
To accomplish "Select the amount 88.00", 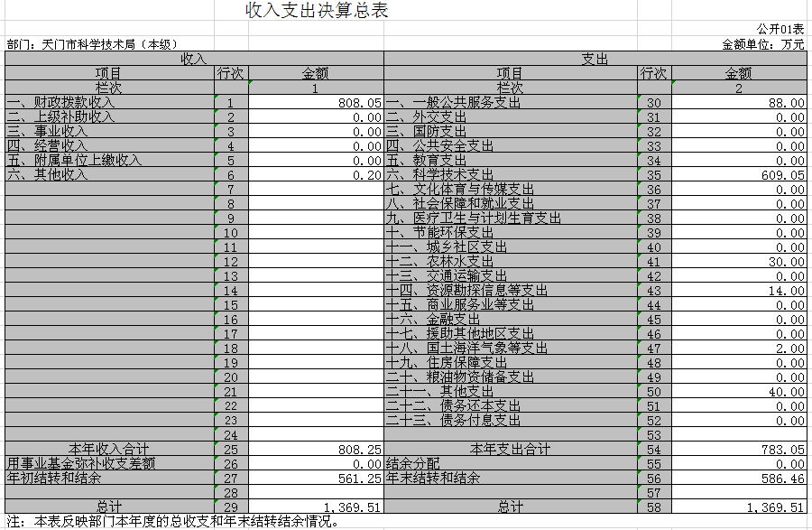I will [739, 102].
